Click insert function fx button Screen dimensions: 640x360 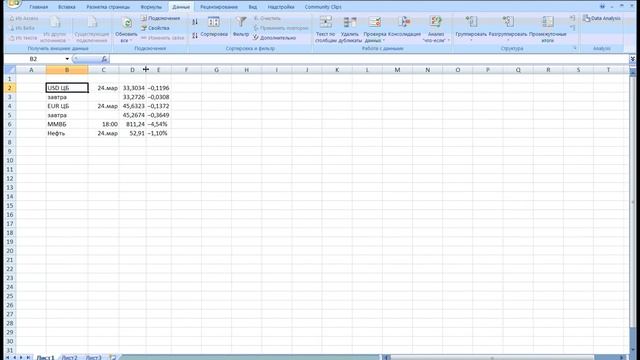point(104,59)
